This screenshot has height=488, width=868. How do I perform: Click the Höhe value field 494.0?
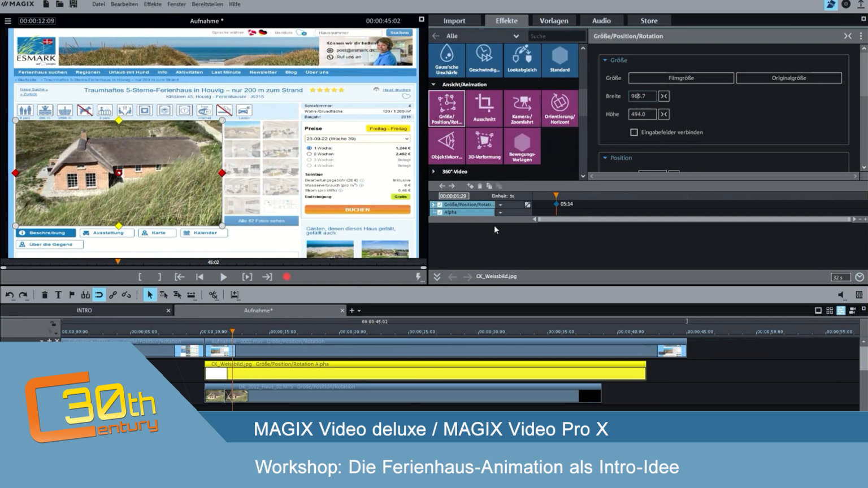click(642, 114)
